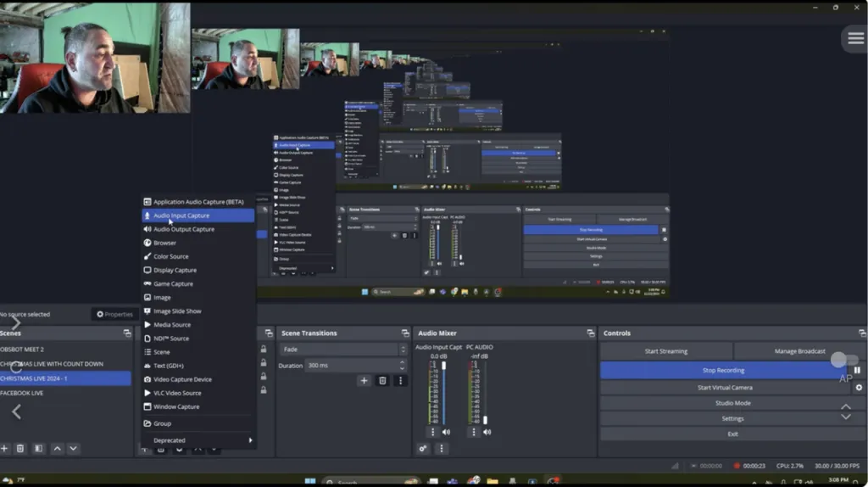Screen dimensions: 868x487
Task: Toggle the topmost source lock icon
Action: (264, 349)
